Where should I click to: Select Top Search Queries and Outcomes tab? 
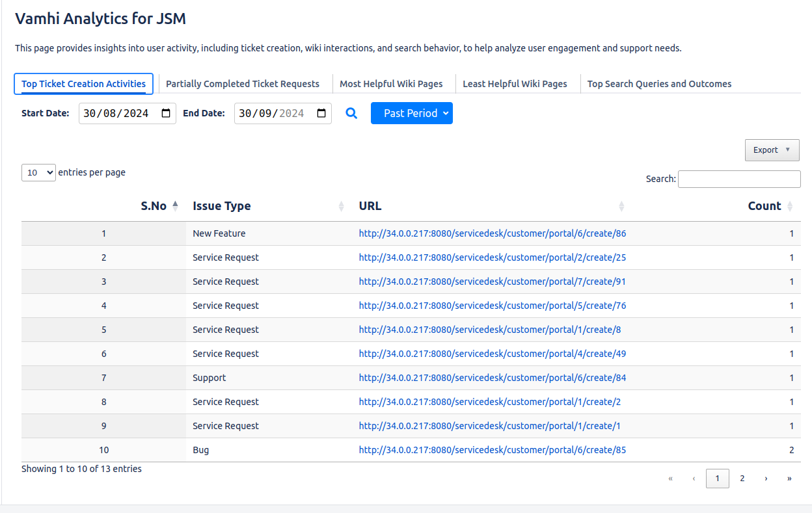[659, 84]
